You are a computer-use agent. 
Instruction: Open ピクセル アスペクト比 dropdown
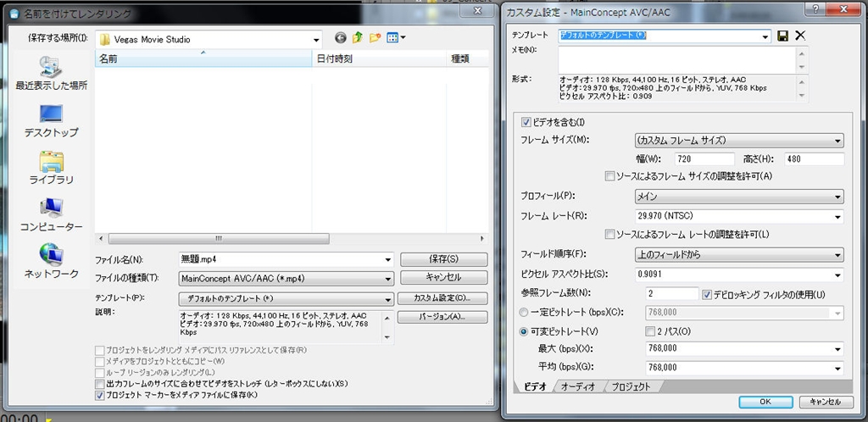coord(837,275)
